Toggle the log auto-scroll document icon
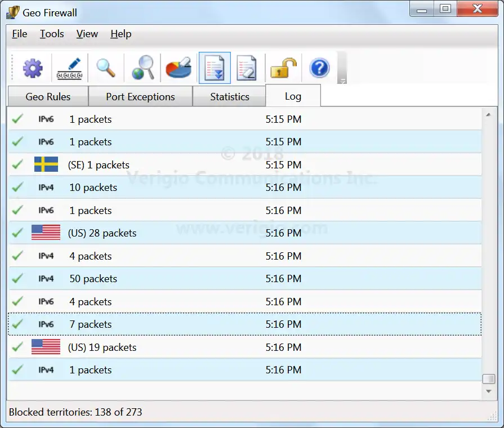Viewport: 504px width, 428px height. click(215, 68)
